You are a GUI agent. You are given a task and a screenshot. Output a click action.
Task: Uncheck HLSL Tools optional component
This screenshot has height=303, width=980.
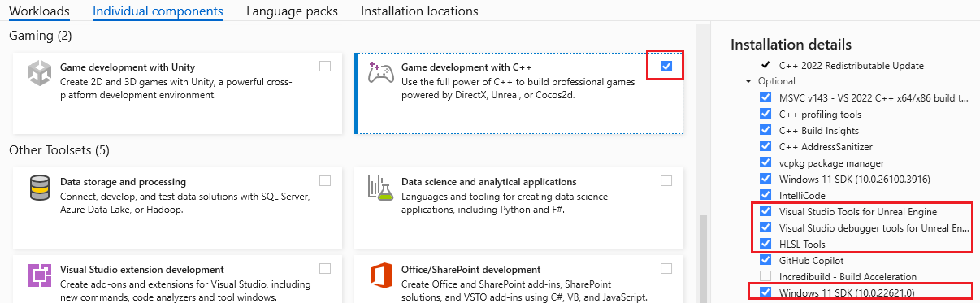click(765, 244)
